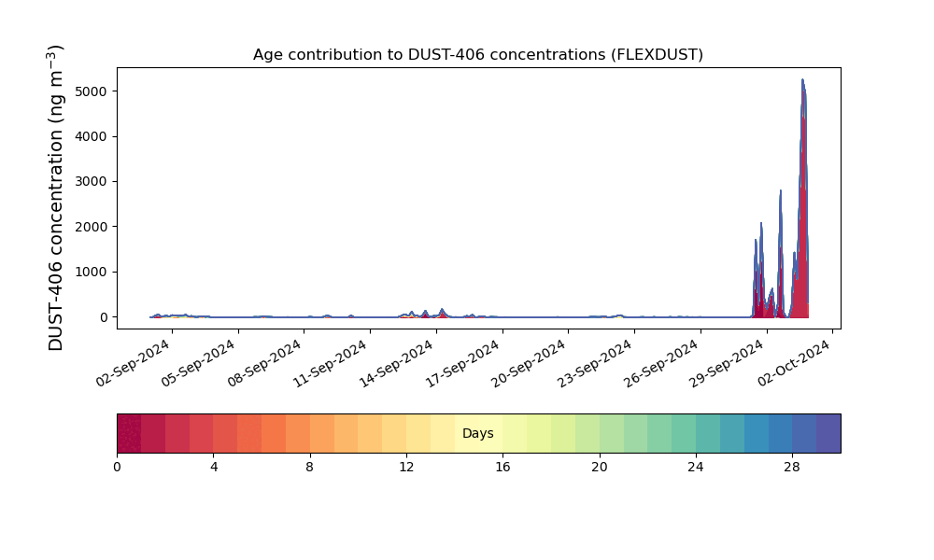Click the 08-Sep-2024 date label

[264, 364]
